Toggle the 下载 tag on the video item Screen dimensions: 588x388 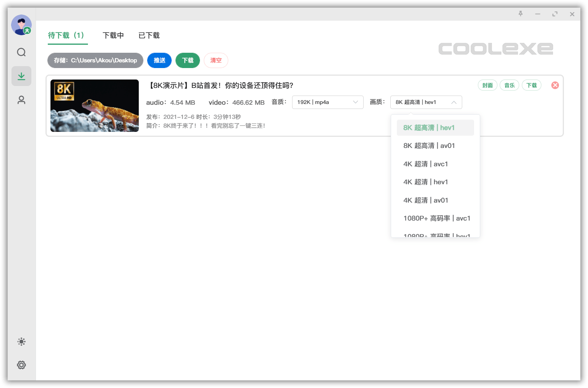pos(531,85)
